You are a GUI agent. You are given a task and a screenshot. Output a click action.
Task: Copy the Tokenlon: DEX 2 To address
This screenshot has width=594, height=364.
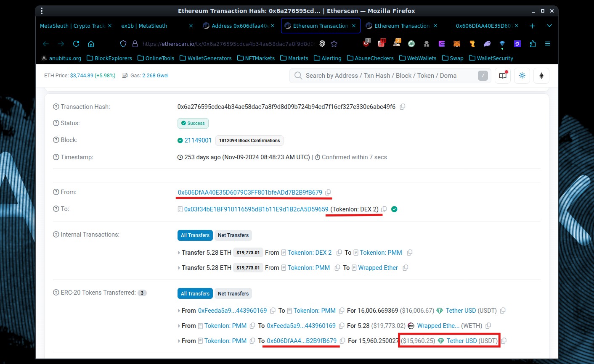(384, 209)
